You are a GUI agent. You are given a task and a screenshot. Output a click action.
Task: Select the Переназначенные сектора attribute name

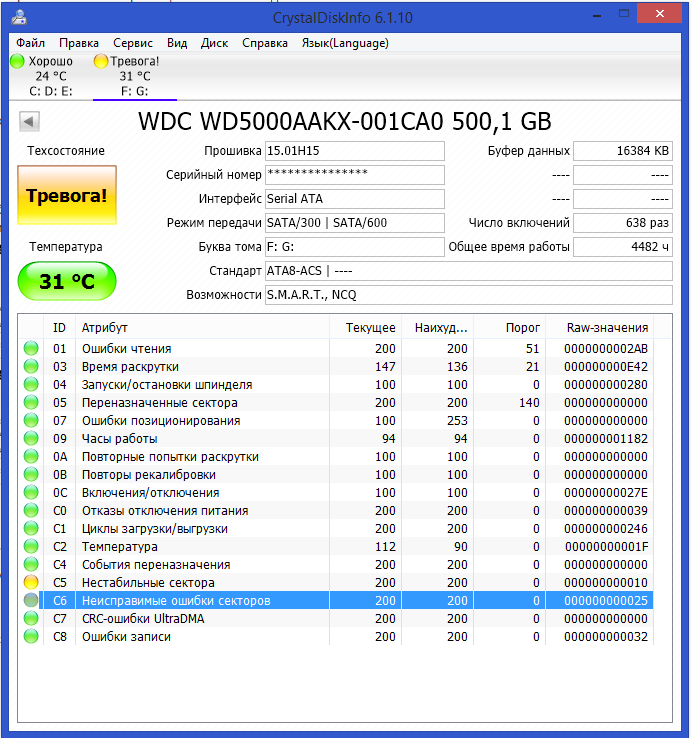point(160,403)
